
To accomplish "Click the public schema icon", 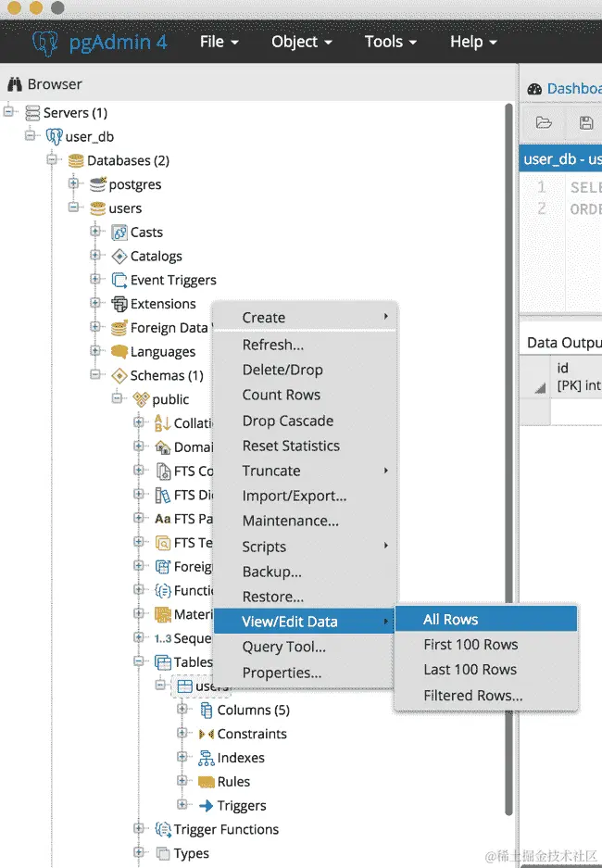I will click(142, 399).
